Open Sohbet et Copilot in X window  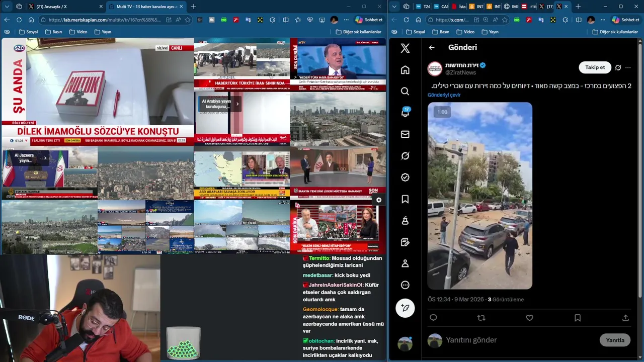click(x=625, y=20)
